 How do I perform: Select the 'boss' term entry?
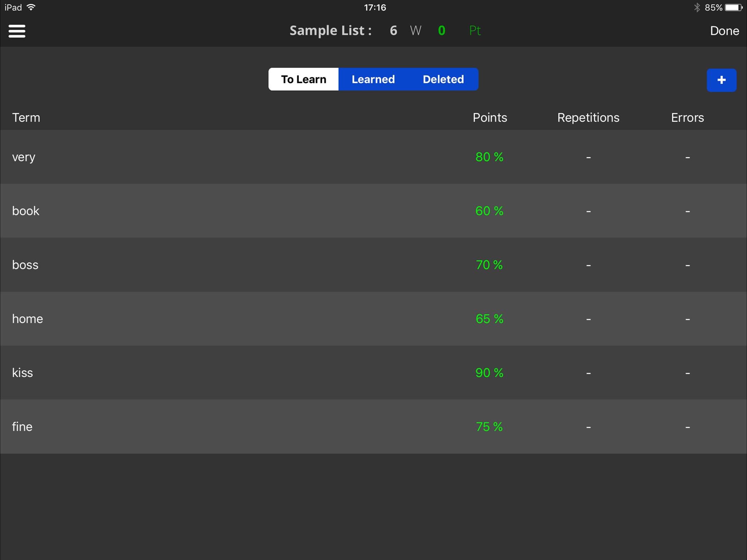tap(25, 265)
